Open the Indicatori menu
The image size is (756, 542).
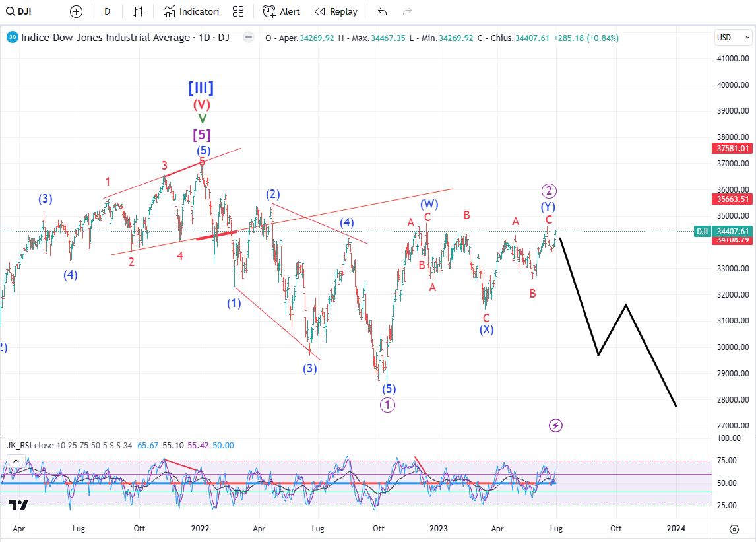point(191,11)
